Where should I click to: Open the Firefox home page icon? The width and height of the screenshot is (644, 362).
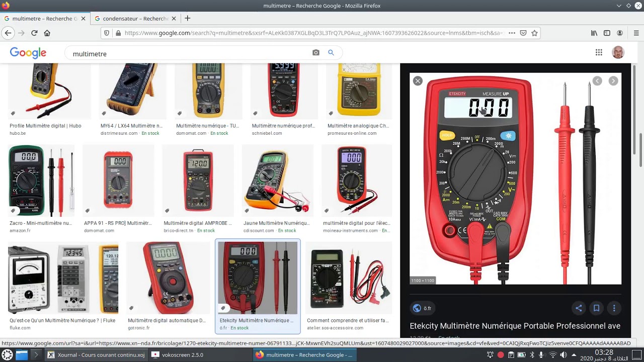click(47, 33)
